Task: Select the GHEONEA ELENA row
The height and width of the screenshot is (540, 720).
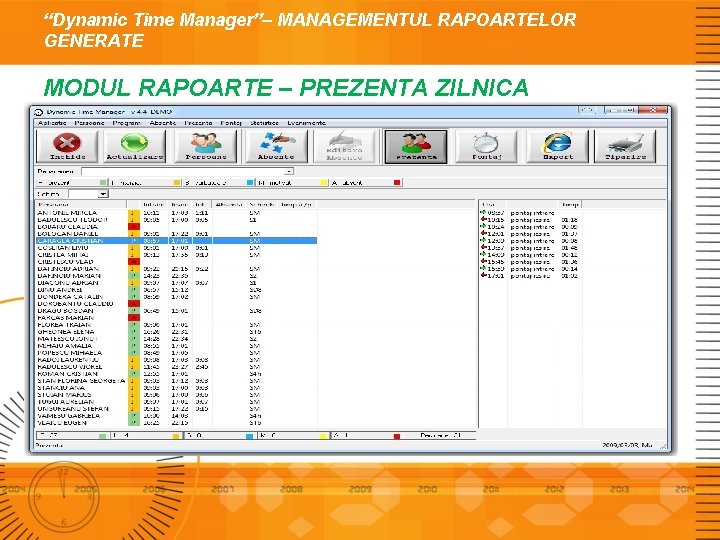Action: coord(176,332)
